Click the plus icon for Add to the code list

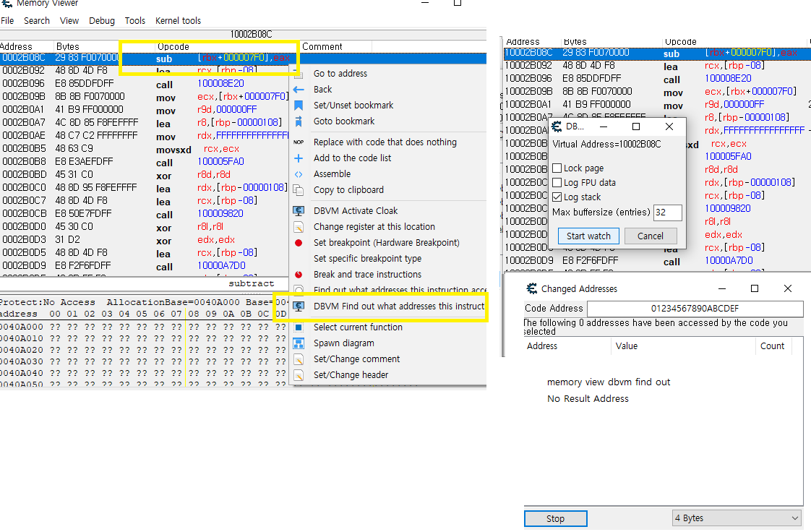pos(299,158)
